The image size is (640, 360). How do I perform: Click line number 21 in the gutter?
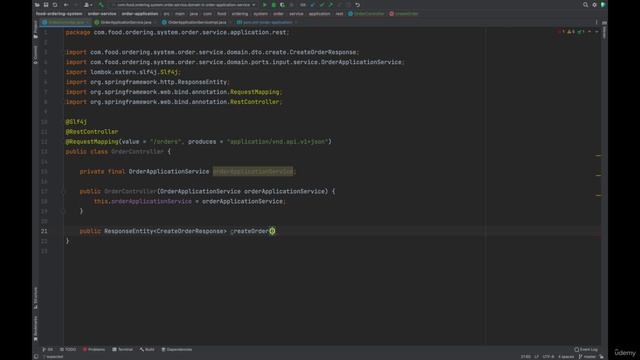click(44, 231)
